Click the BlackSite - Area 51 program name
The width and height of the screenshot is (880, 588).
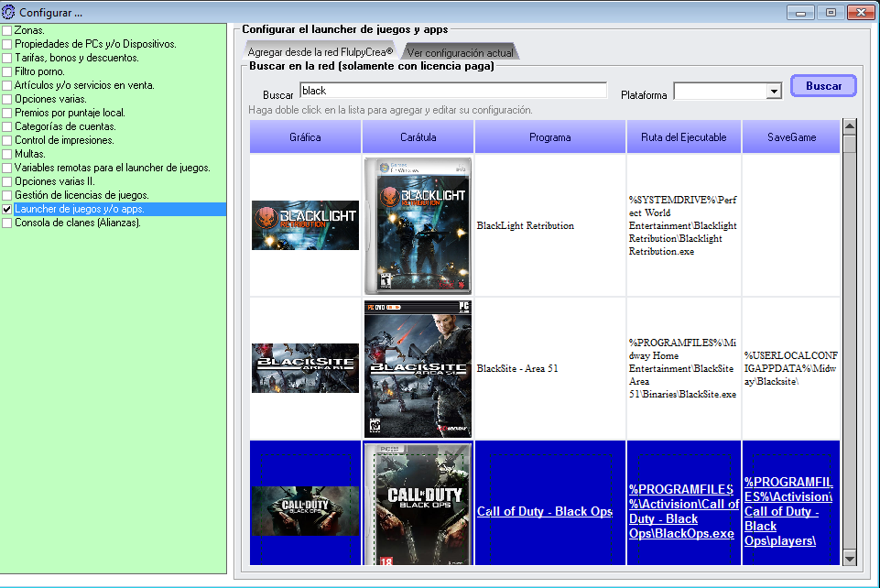click(x=517, y=368)
